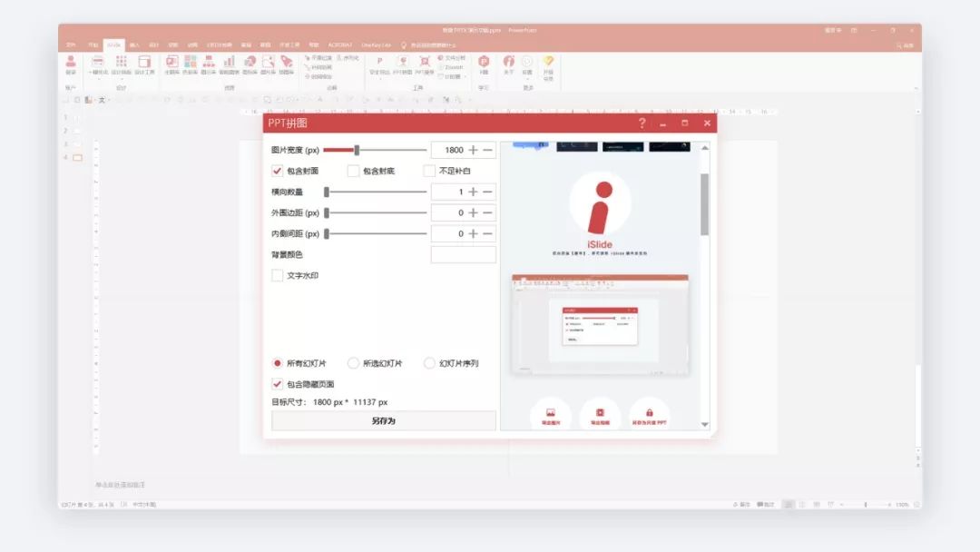The width and height of the screenshot is (980, 552).
Task: Toggle the 包含隐藏页面 checkbox
Action: (x=278, y=384)
